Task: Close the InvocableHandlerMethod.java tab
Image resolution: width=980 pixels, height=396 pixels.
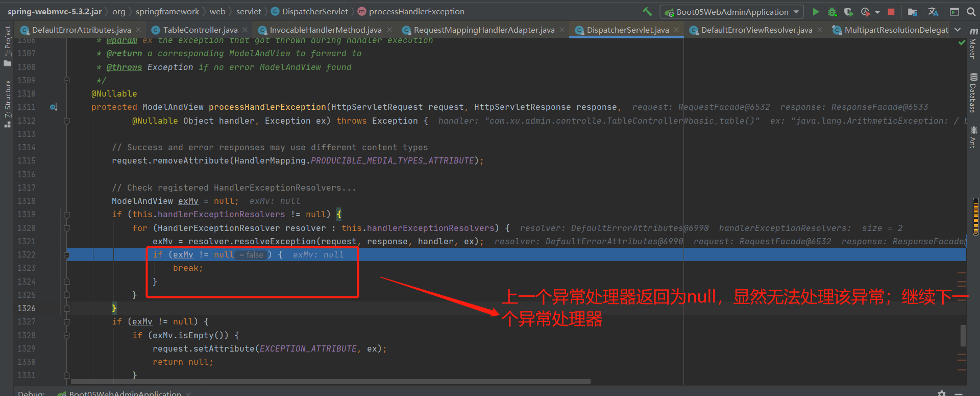Action: tap(389, 30)
